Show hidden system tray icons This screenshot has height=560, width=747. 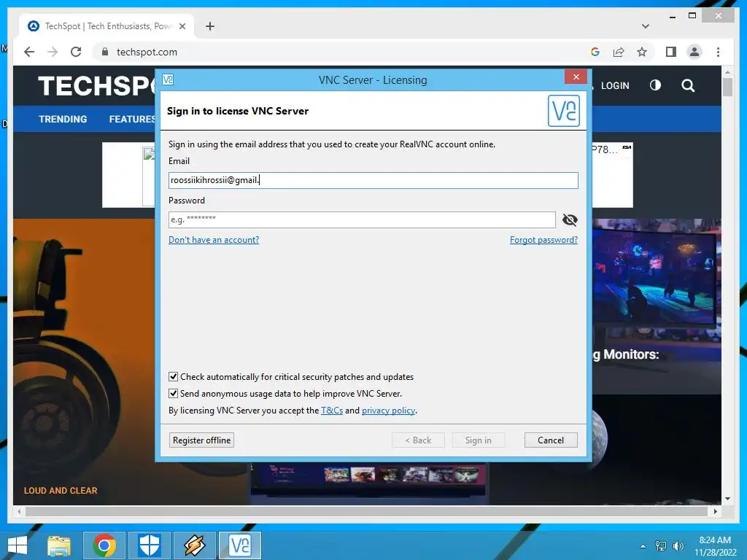point(643,545)
